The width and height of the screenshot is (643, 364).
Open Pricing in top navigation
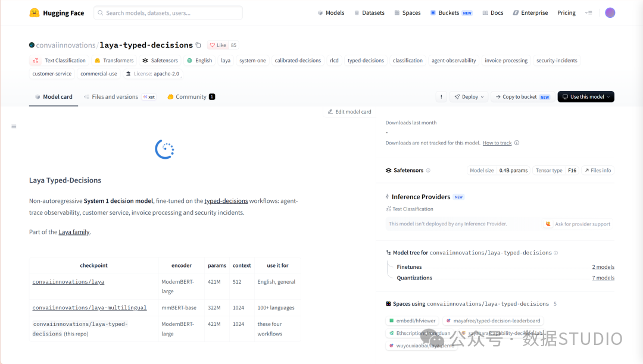[x=566, y=12]
